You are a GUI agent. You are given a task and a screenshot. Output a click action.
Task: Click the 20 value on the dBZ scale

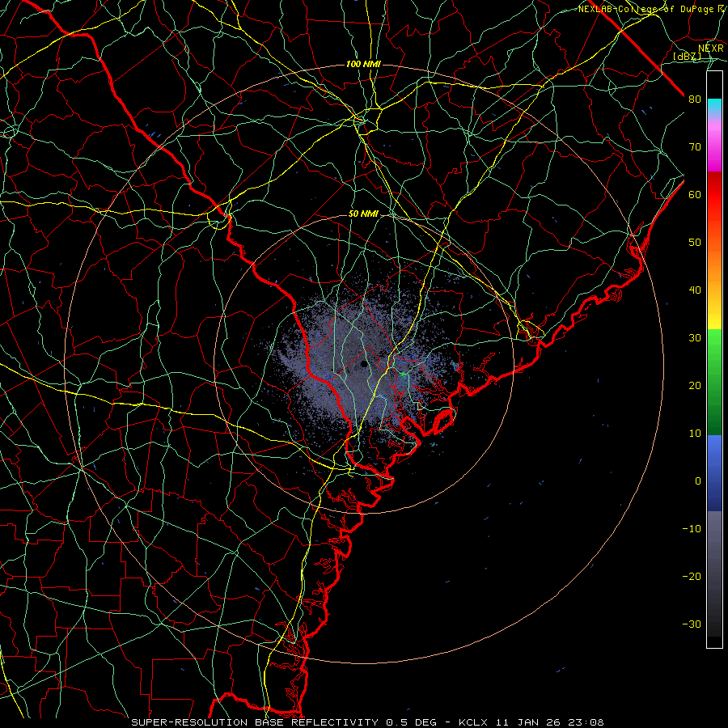[695, 386]
